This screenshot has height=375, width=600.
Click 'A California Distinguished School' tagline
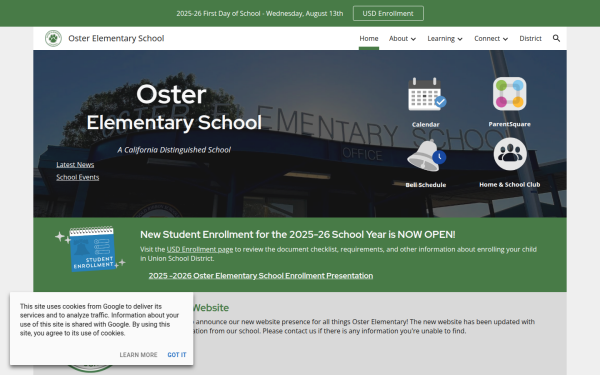click(x=174, y=150)
